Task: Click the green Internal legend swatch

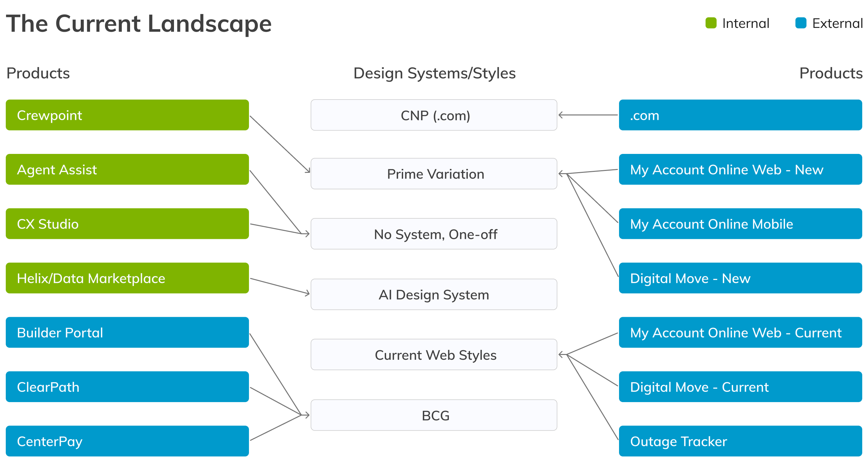Action: point(711,23)
